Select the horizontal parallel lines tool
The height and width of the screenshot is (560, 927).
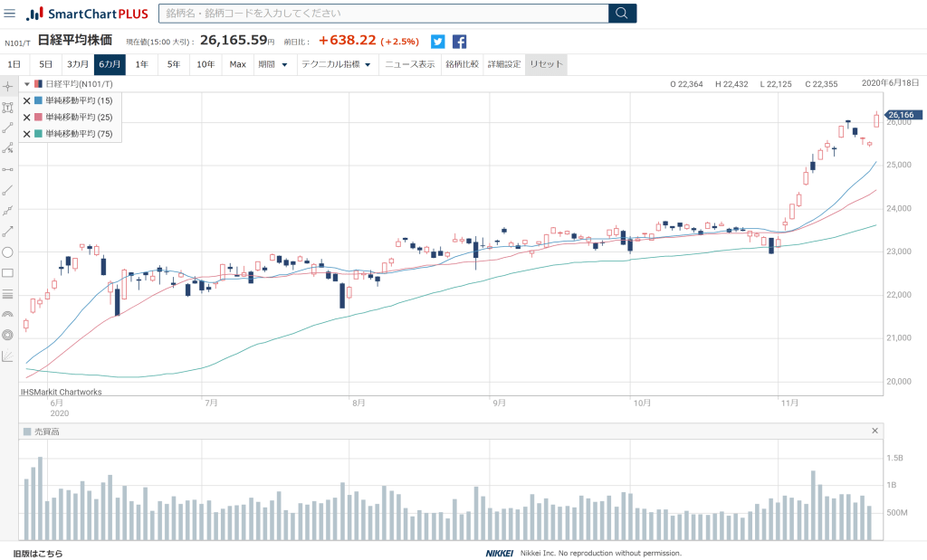click(8, 294)
